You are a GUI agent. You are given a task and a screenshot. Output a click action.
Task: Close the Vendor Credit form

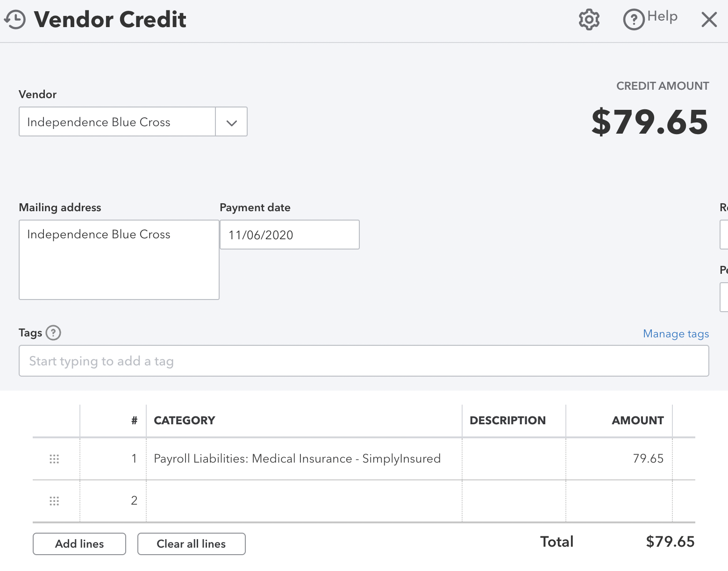click(x=709, y=19)
